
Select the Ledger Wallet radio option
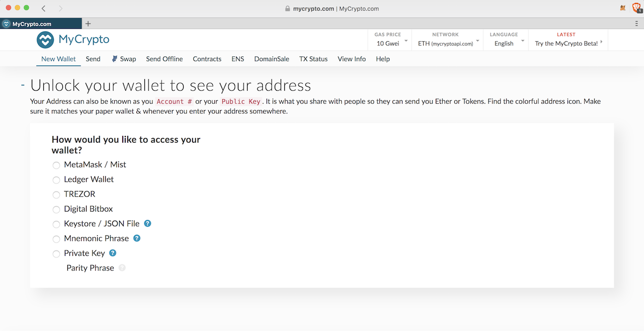tap(56, 180)
